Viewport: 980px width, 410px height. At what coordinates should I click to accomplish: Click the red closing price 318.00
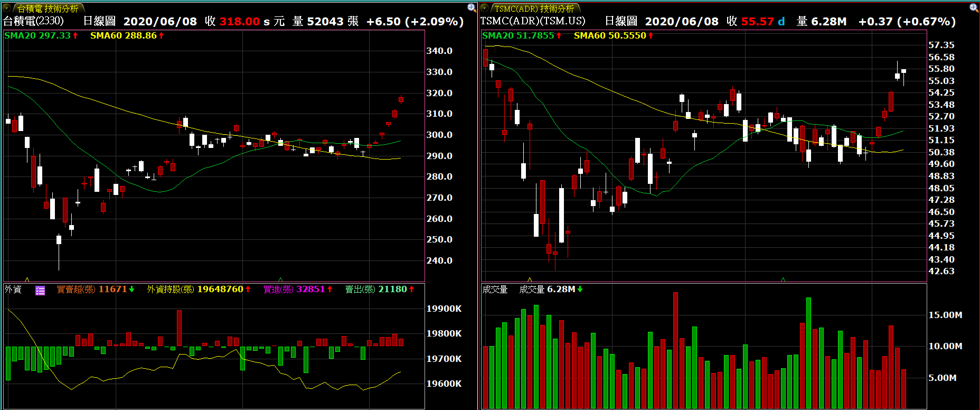tap(240, 22)
